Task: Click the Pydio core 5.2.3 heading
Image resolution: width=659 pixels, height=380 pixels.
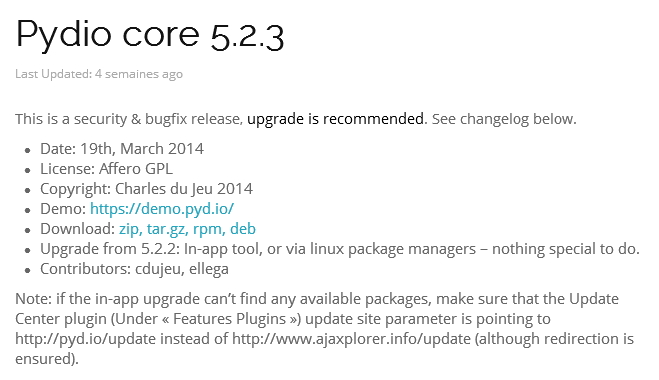Action: click(150, 34)
